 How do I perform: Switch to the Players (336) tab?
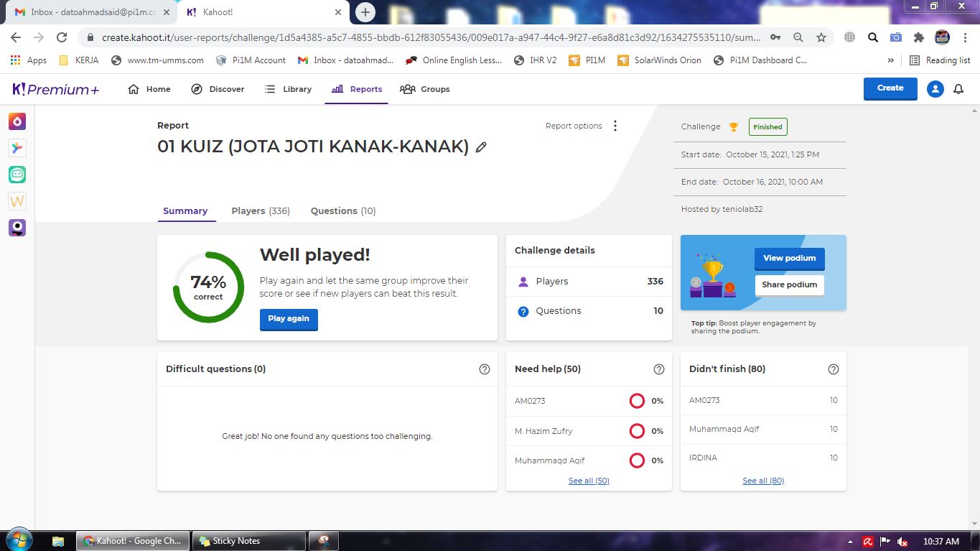(260, 211)
